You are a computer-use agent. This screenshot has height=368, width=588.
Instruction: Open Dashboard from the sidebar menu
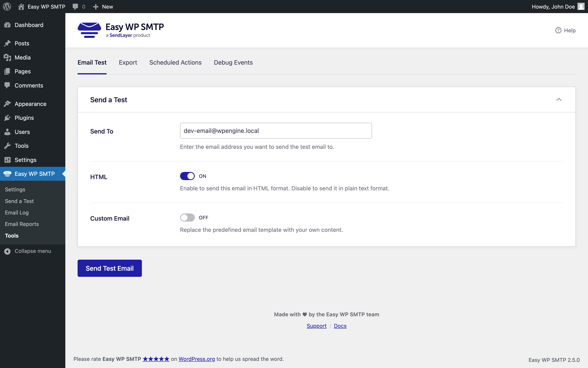[x=32, y=25]
